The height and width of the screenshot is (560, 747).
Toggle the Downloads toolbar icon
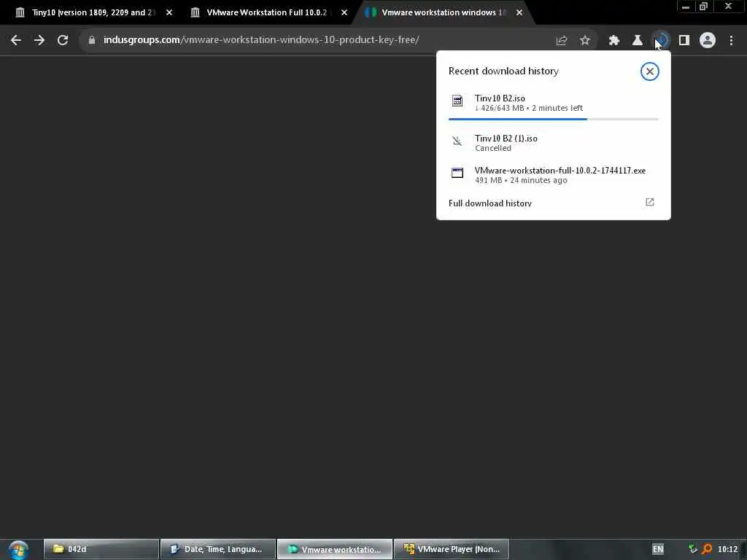click(661, 41)
